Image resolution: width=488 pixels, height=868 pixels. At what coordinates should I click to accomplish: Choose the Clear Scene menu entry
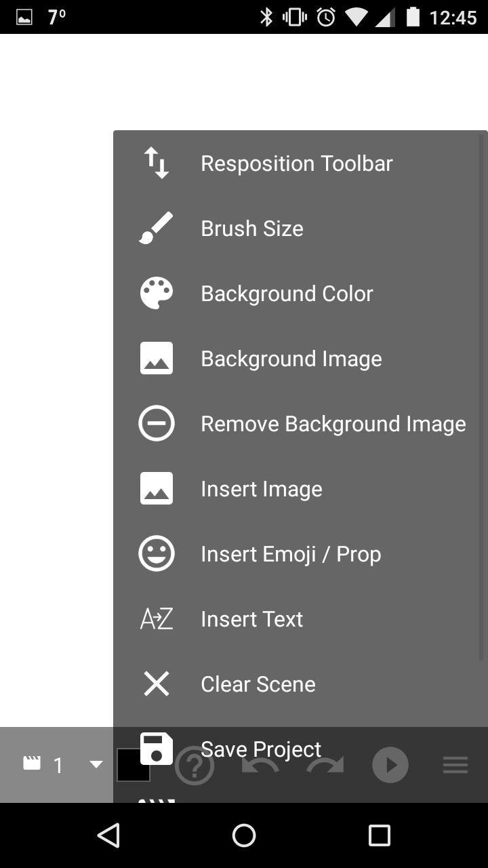coord(300,684)
